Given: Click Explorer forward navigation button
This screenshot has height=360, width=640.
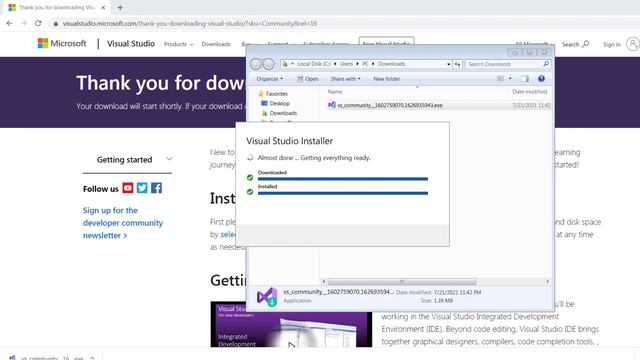Looking at the screenshot, I should pyautogui.click(x=269, y=64).
